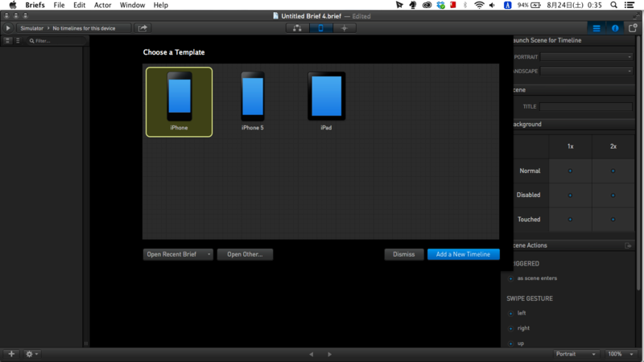
Task: Expand the Open Recent Brief dropdown
Action: [177, 254]
